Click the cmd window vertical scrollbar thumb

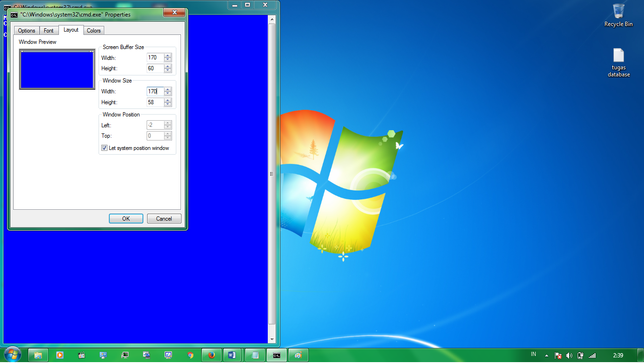272,174
